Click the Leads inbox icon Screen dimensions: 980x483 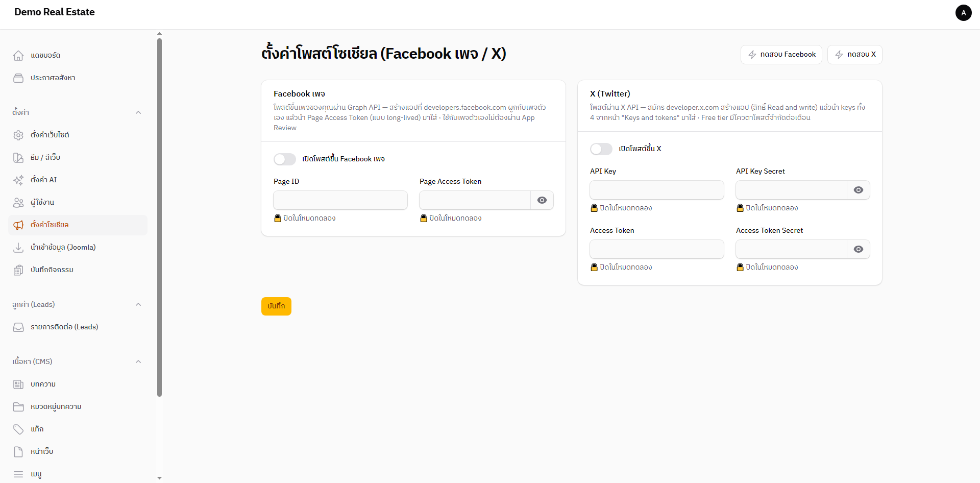[x=18, y=327]
